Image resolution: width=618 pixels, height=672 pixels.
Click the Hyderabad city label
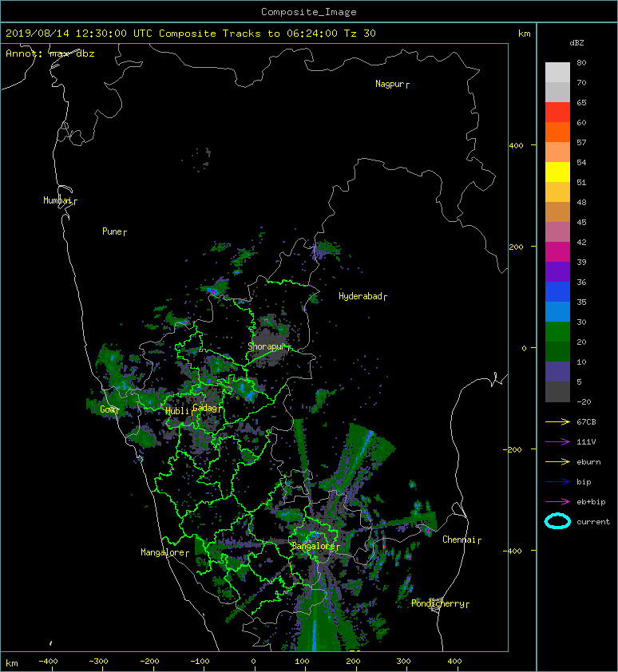tap(360, 296)
